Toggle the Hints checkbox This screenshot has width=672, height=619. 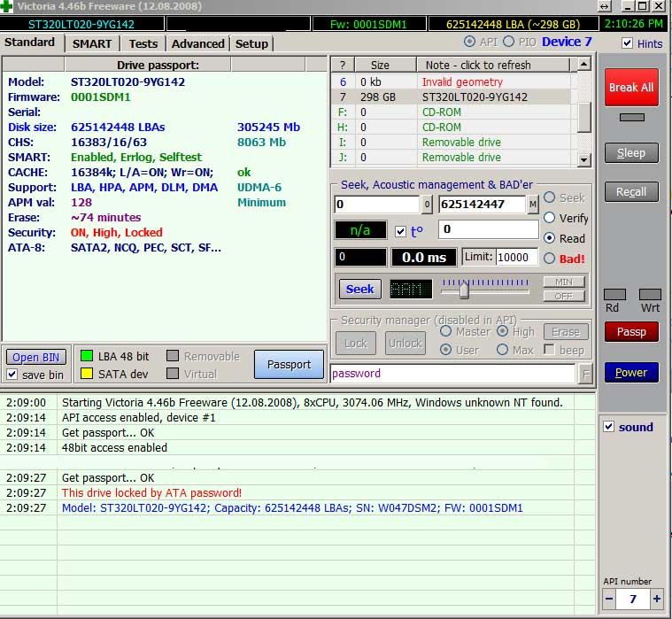[627, 43]
